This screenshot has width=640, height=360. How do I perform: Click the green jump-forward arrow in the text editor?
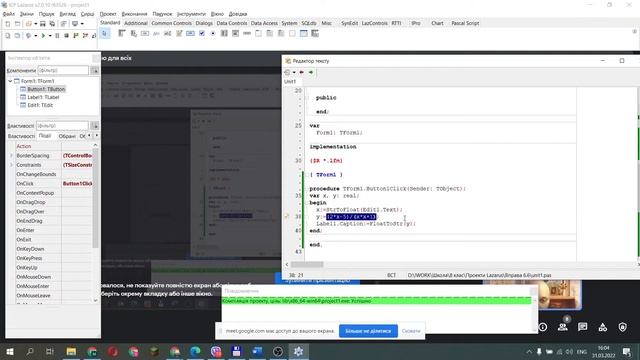(x=311, y=72)
